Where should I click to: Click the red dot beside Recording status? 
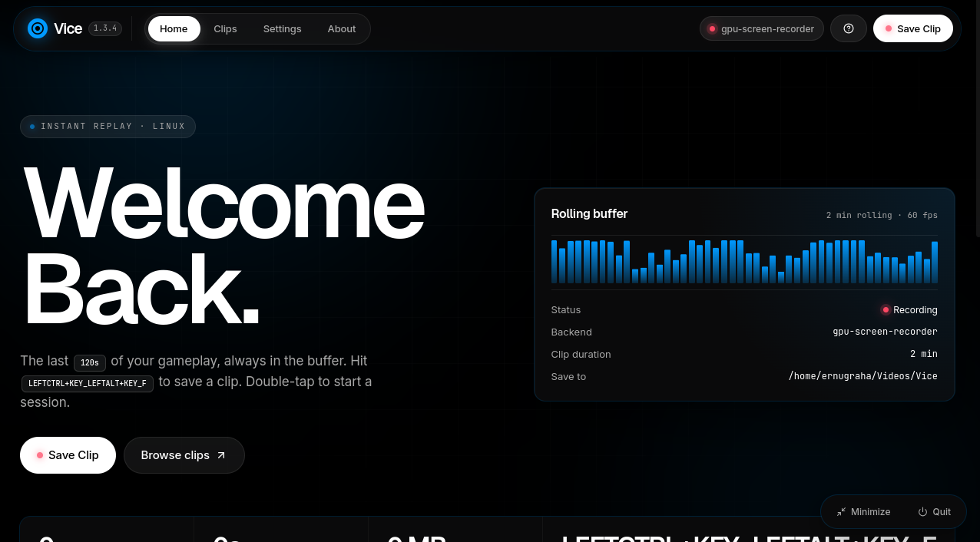(x=886, y=310)
